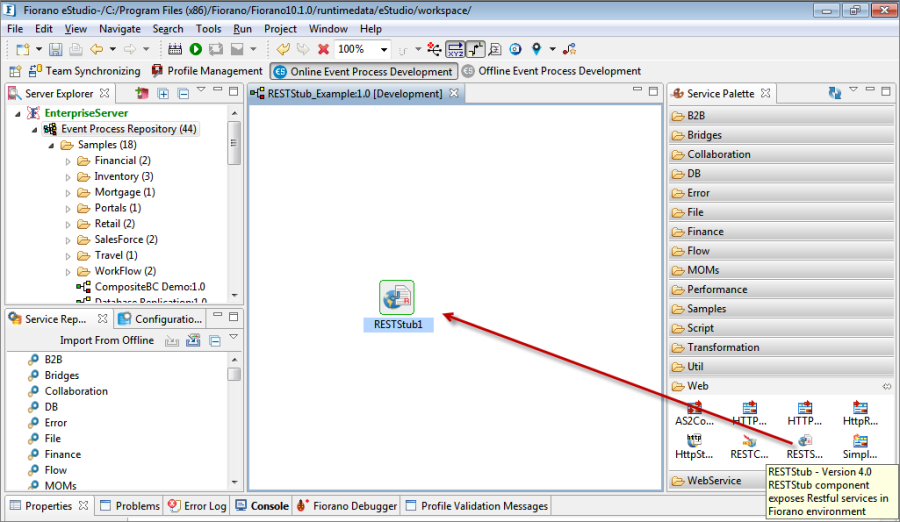
Task: Select the SimpleHTTP component in palette
Action: [x=860, y=447]
